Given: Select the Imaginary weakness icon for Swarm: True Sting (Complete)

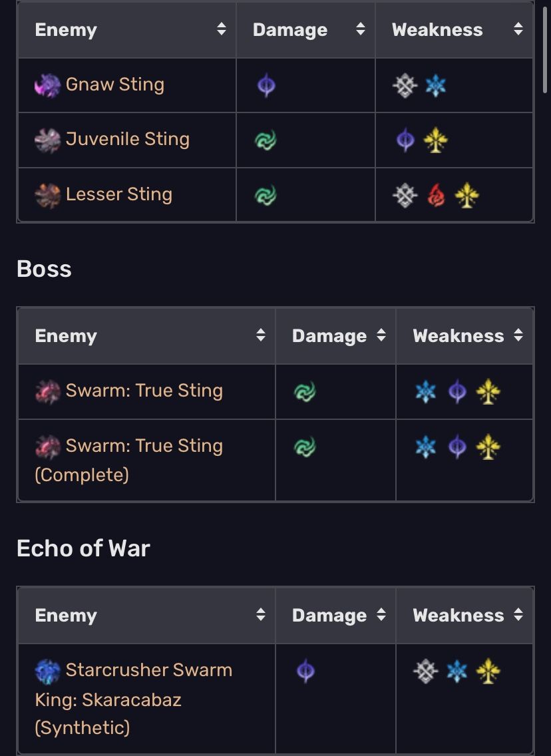Looking at the screenshot, I should (x=489, y=446).
